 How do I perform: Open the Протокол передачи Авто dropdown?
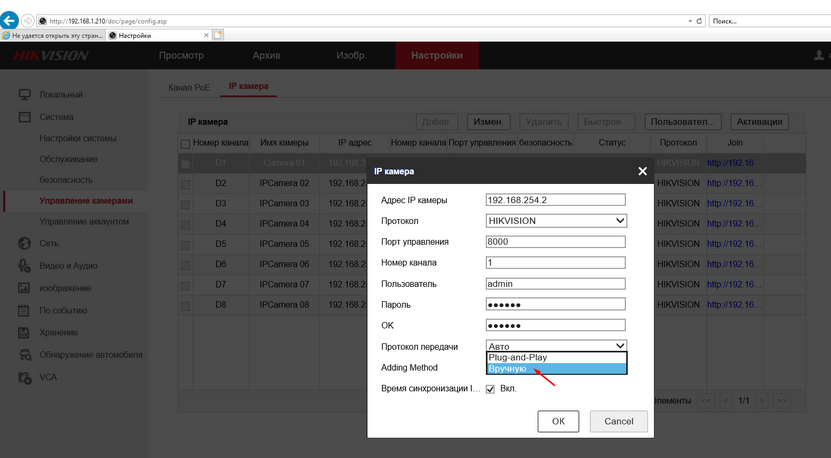(x=556, y=346)
